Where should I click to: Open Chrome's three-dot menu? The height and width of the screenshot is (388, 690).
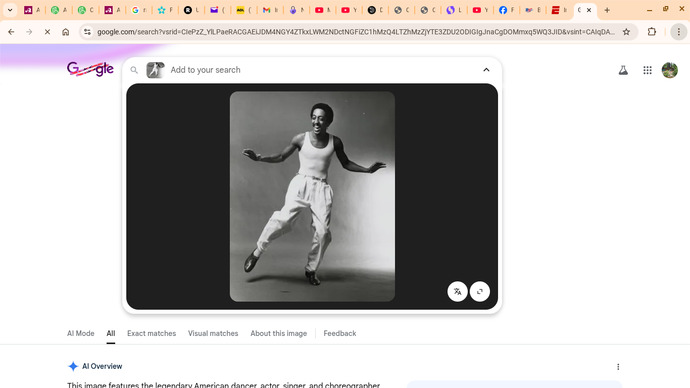679,32
